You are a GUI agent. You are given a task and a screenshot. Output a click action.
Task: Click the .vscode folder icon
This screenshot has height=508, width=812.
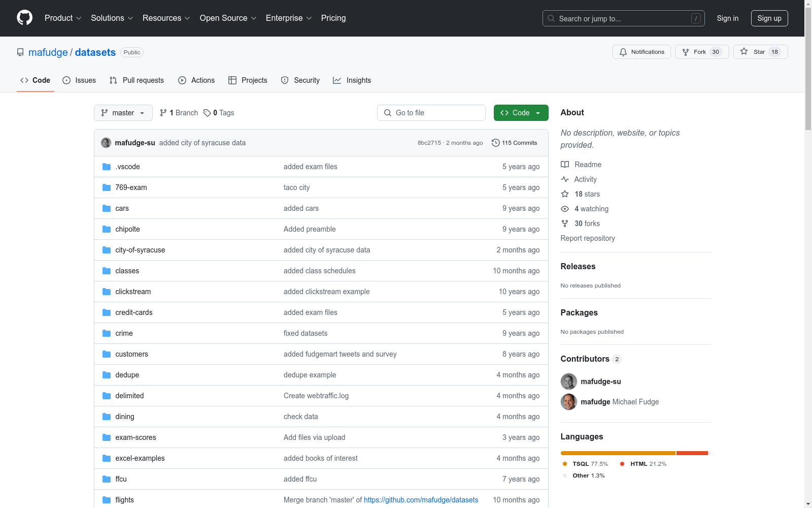click(107, 167)
